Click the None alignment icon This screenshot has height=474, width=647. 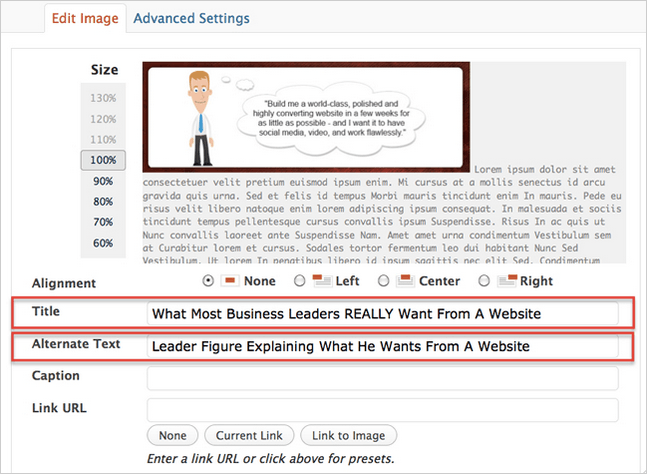pyautogui.click(x=229, y=281)
